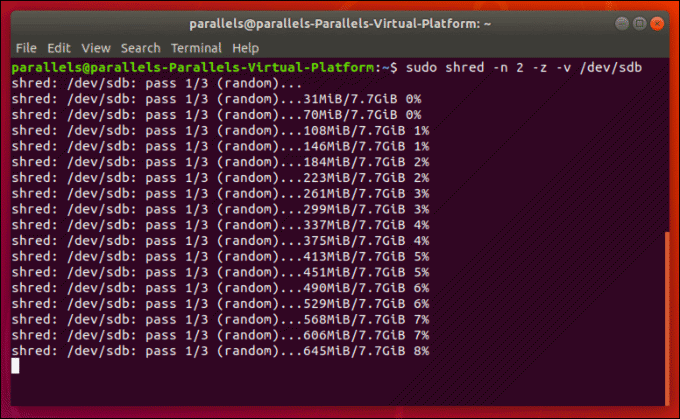
Task: Click the 490MiB 6% output line
Action: click(x=220, y=288)
